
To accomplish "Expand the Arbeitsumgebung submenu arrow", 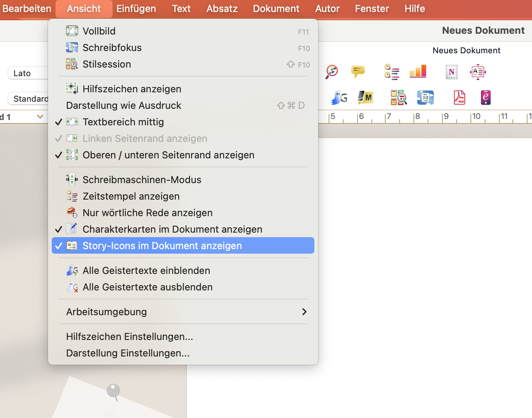I will [304, 312].
